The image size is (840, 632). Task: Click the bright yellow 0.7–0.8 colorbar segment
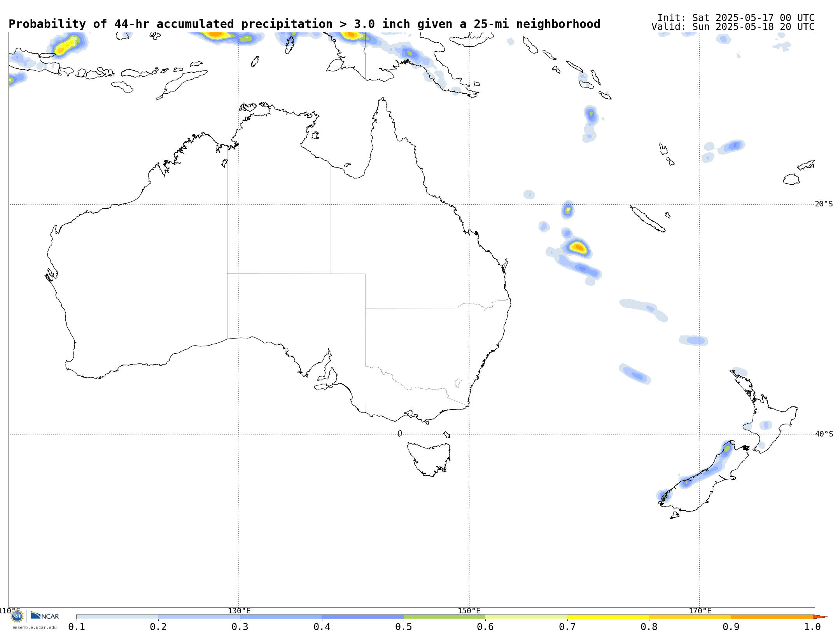click(x=608, y=617)
